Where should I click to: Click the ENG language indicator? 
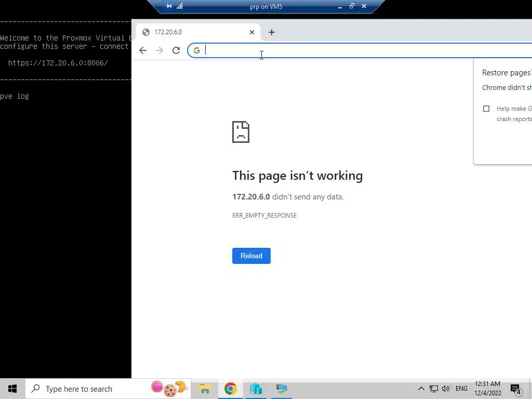pos(461,389)
